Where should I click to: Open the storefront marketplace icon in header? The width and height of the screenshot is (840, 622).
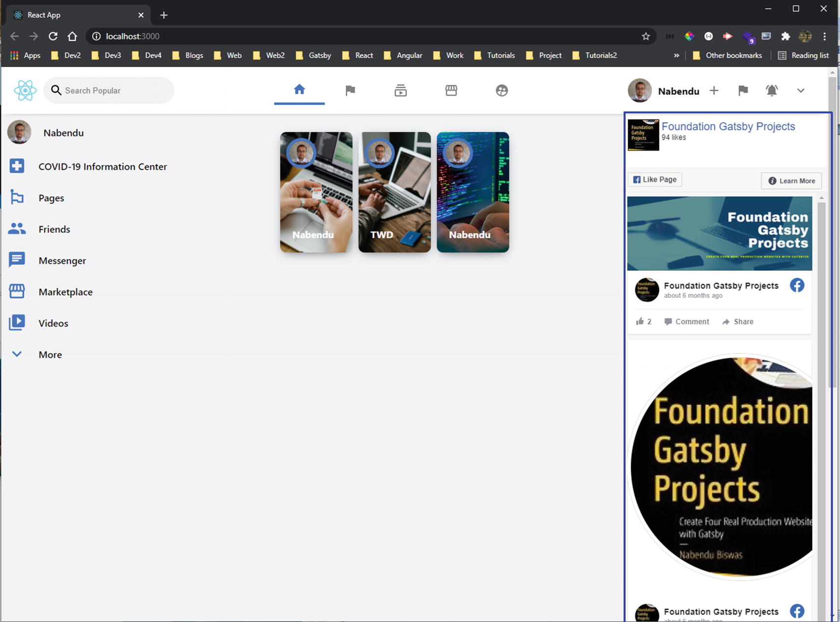point(451,91)
